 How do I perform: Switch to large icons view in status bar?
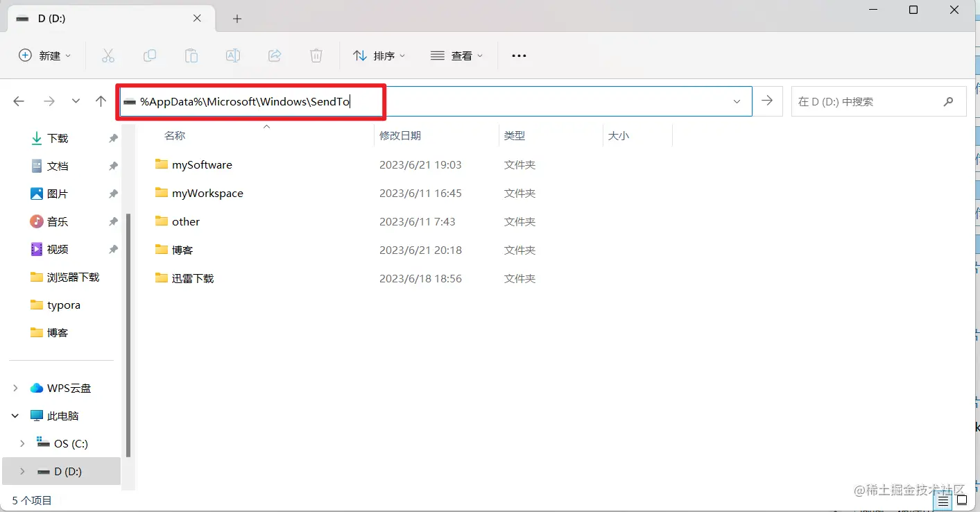(961, 500)
